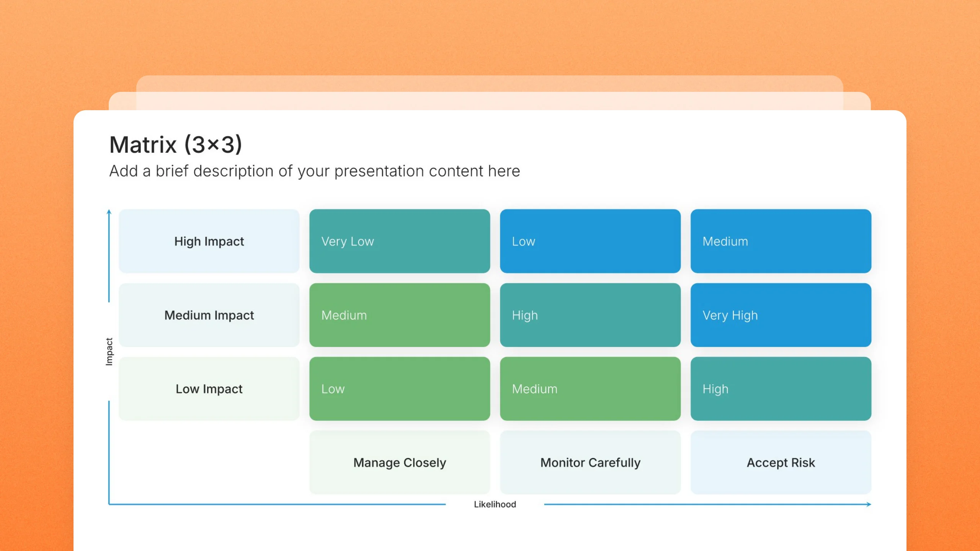Viewport: 980px width, 551px height.
Task: Click 'High' cell in the Low Impact row
Action: point(781,389)
